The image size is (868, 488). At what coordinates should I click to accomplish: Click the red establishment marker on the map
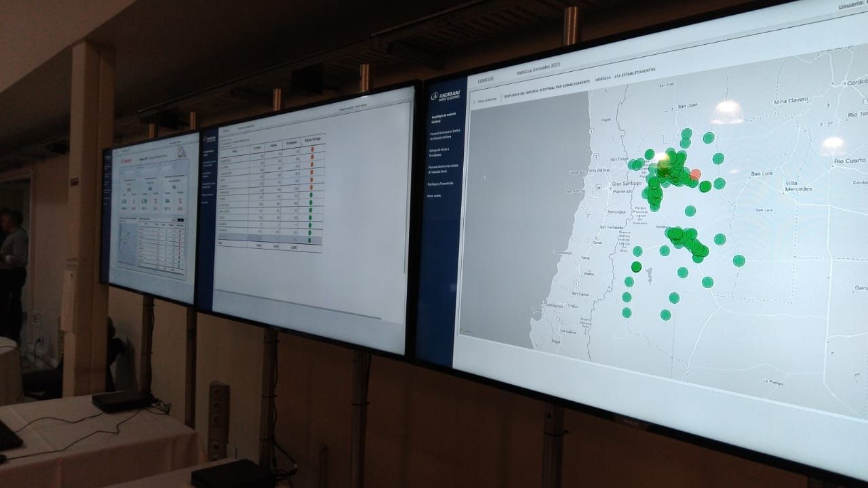pyautogui.click(x=696, y=174)
